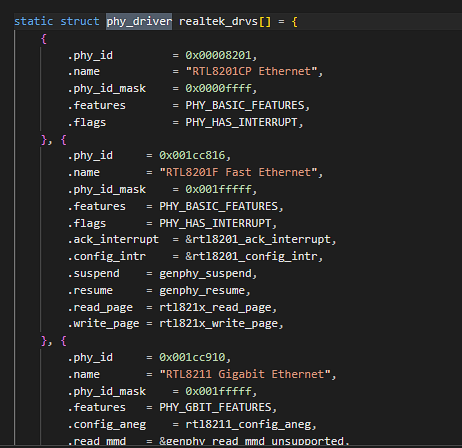The image size is (462, 448).
Task: Click hex value 0x001cc910
Action: click(x=192, y=357)
